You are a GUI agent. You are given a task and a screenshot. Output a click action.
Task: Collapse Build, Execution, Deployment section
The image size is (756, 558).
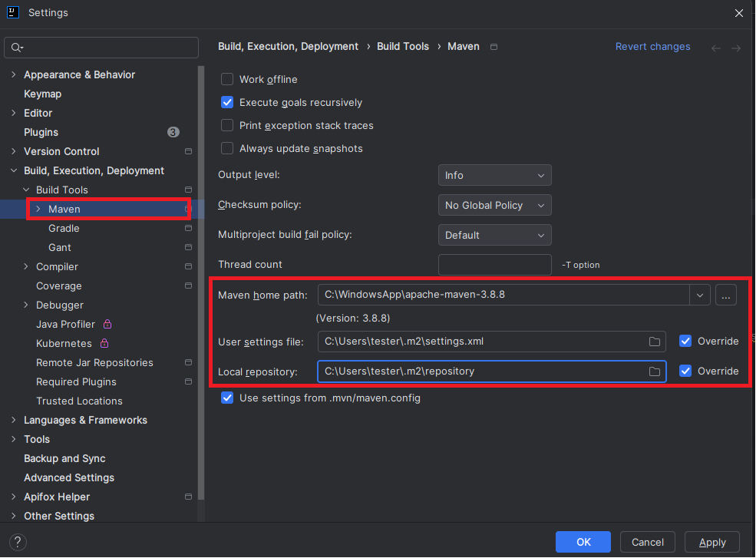(14, 170)
